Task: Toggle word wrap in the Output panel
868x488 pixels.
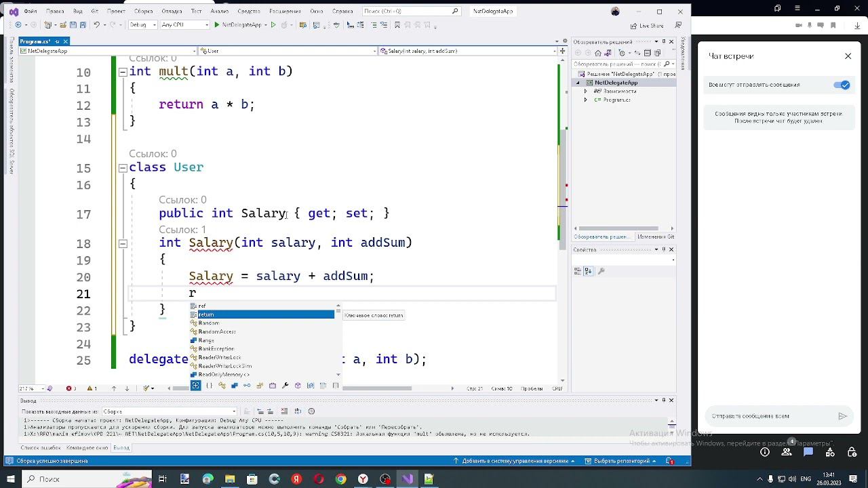Action: pyautogui.click(x=298, y=411)
